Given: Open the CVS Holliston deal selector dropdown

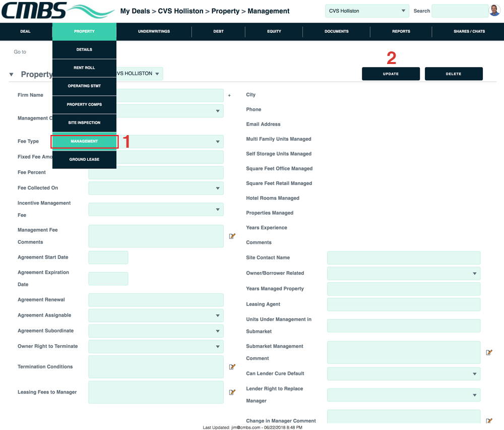Looking at the screenshot, I should pyautogui.click(x=367, y=11).
